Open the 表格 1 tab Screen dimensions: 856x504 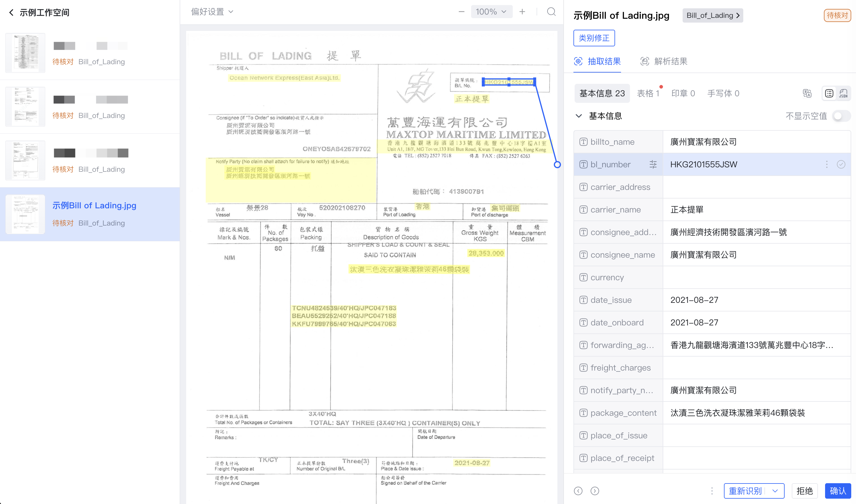coord(648,93)
